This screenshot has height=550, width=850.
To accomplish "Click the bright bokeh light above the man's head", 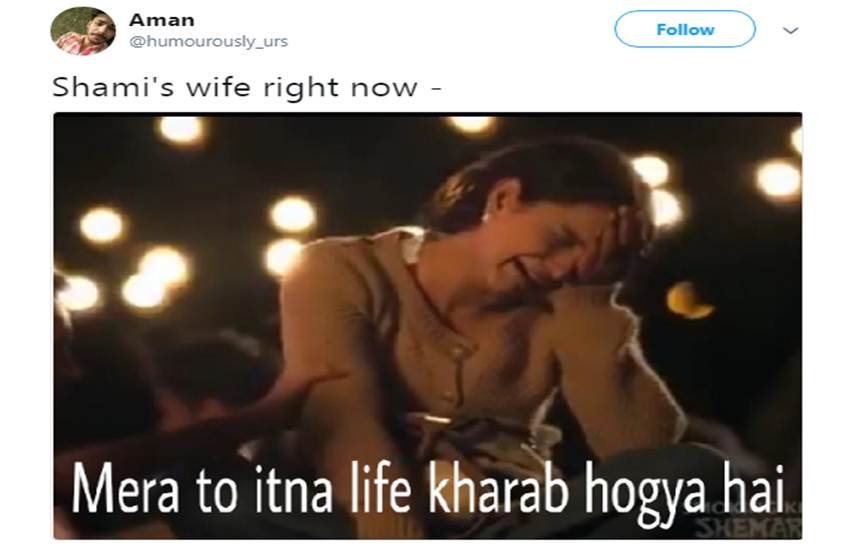I will coord(473,124).
